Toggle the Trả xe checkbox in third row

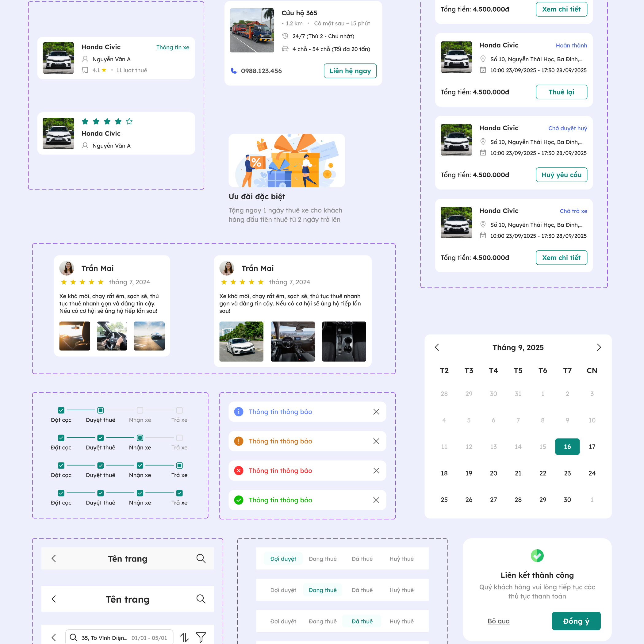[x=179, y=465]
